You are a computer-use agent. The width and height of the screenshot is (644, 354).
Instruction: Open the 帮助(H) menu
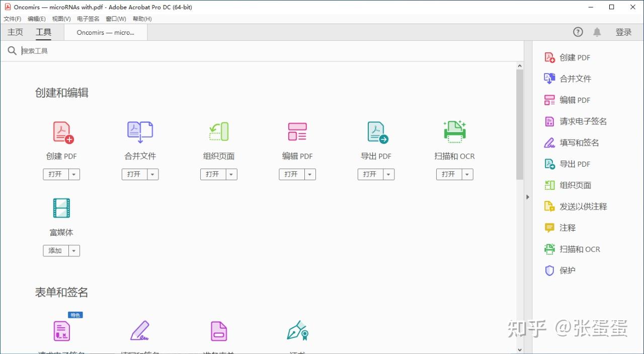142,19
